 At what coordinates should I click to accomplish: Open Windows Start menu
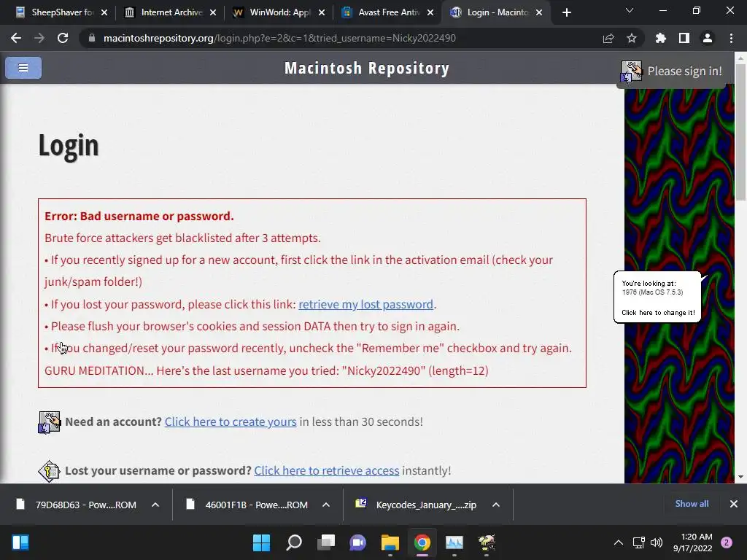[262, 542]
